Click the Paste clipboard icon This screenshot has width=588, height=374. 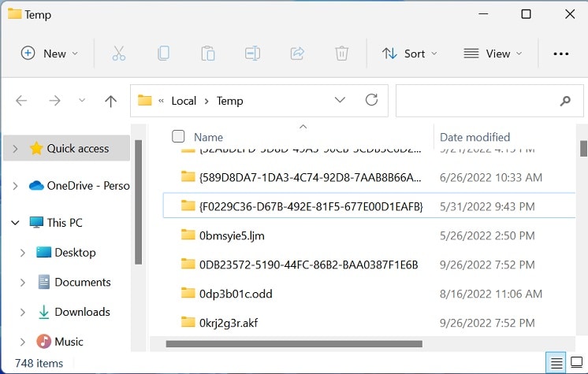click(x=208, y=54)
